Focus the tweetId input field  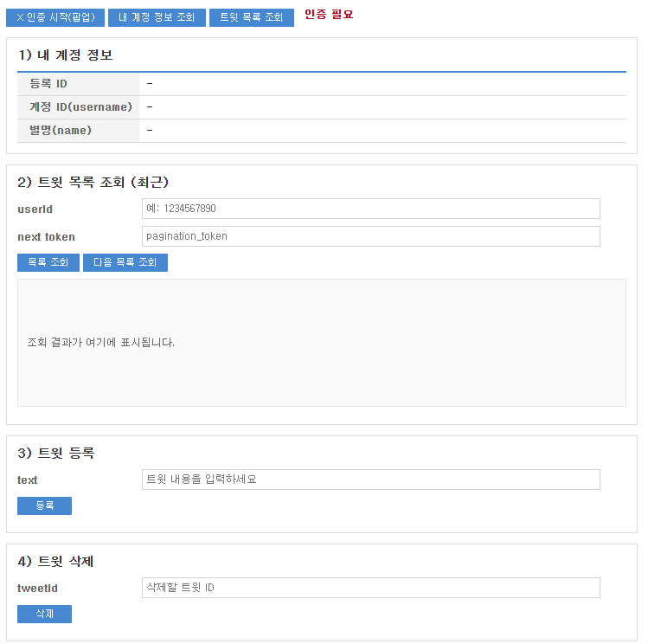[370, 588]
